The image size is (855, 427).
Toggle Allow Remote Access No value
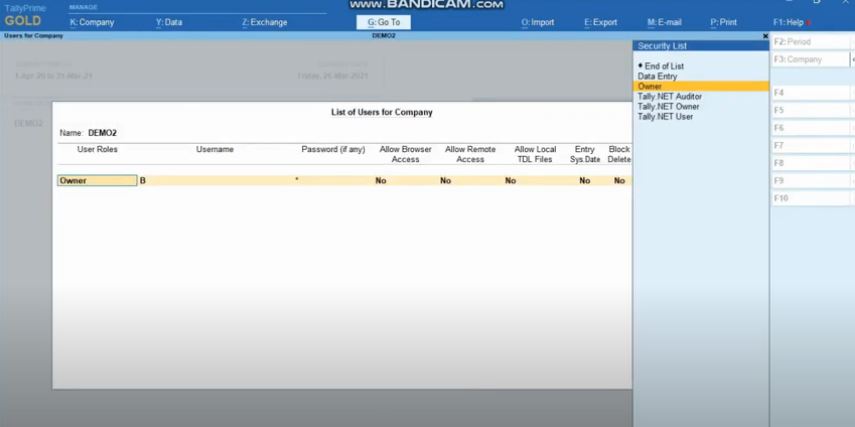(x=445, y=181)
